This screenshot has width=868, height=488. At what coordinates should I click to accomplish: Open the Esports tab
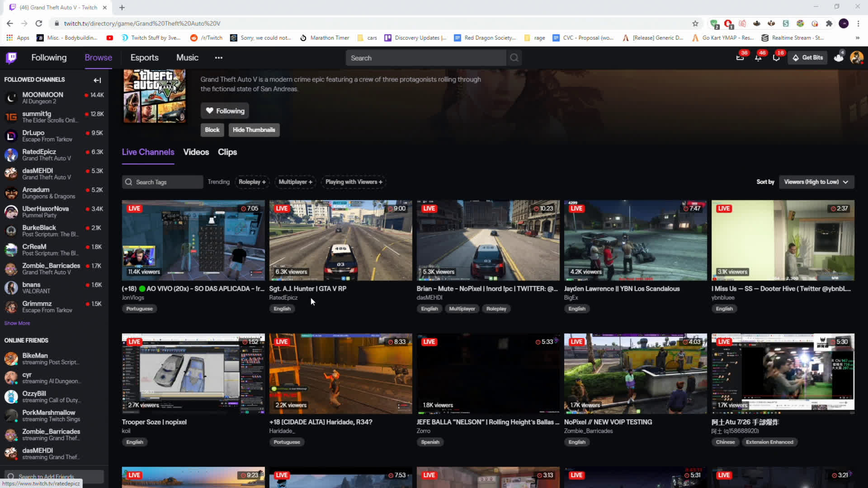click(x=145, y=57)
